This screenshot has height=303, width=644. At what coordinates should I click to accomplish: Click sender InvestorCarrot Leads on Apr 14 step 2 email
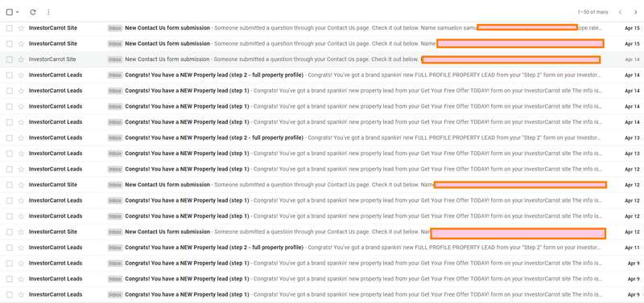point(56,75)
